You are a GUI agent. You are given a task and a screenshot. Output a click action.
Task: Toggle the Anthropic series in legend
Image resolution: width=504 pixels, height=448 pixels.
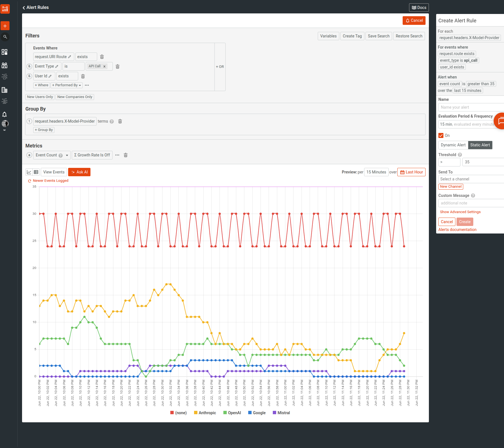pyautogui.click(x=205, y=413)
